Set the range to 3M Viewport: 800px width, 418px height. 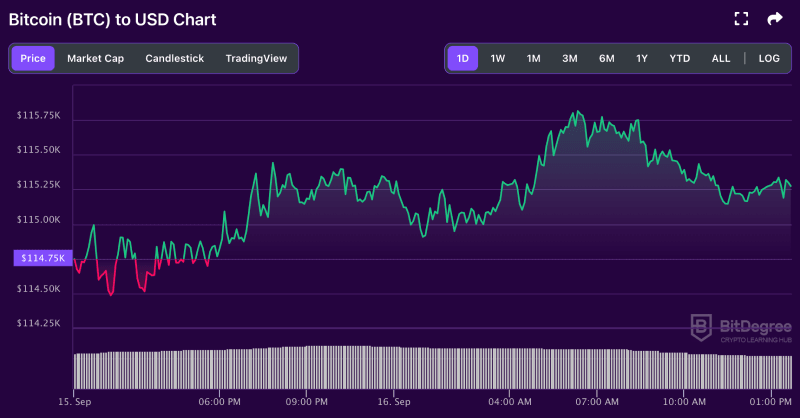tap(569, 58)
